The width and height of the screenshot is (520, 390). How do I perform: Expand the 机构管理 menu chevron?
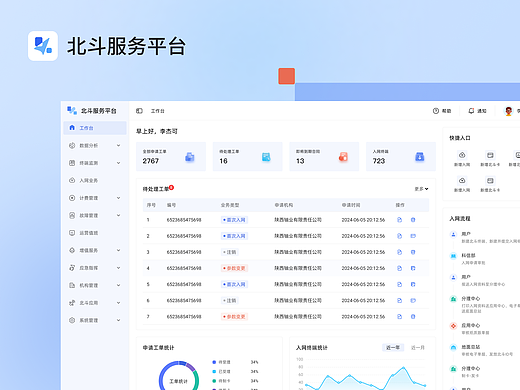(x=118, y=285)
